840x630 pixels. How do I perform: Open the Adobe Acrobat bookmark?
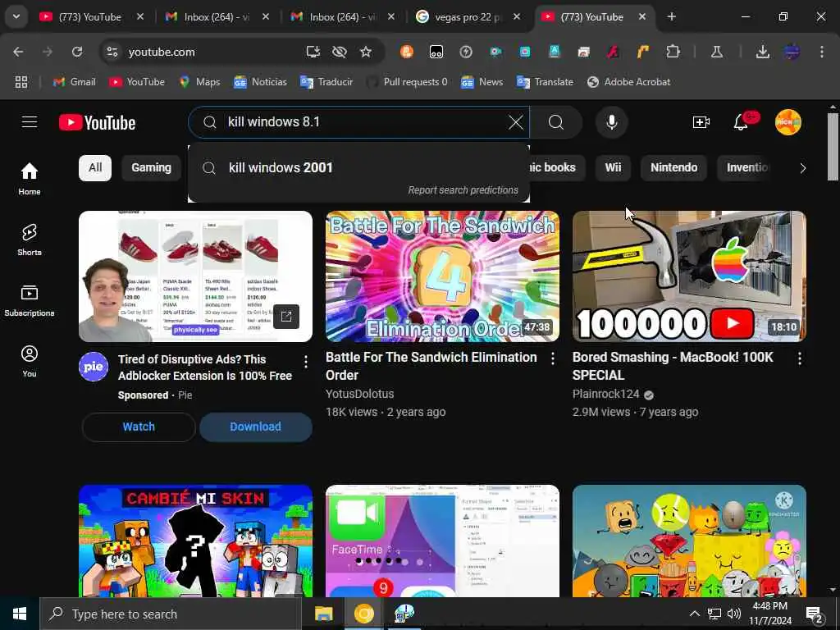click(629, 82)
